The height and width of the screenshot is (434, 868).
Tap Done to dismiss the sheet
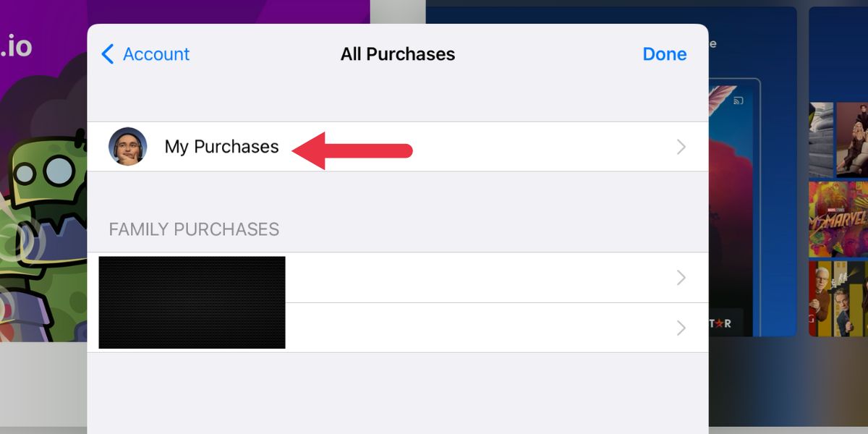click(664, 54)
